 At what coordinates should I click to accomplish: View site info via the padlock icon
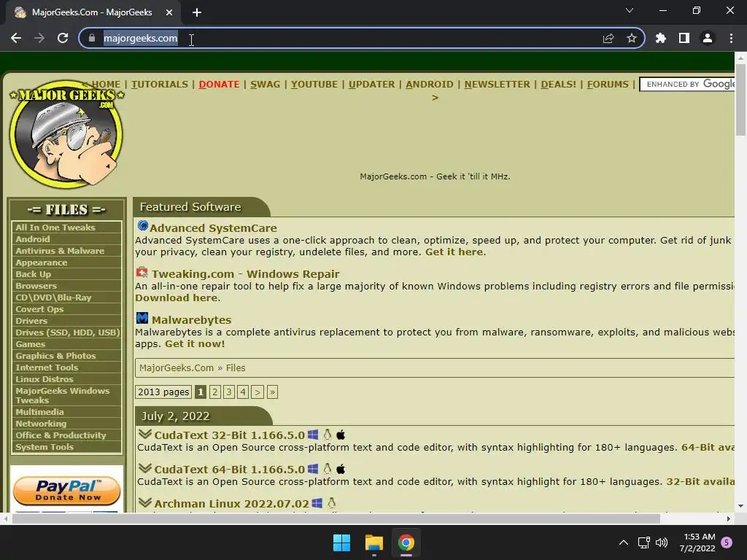[92, 38]
